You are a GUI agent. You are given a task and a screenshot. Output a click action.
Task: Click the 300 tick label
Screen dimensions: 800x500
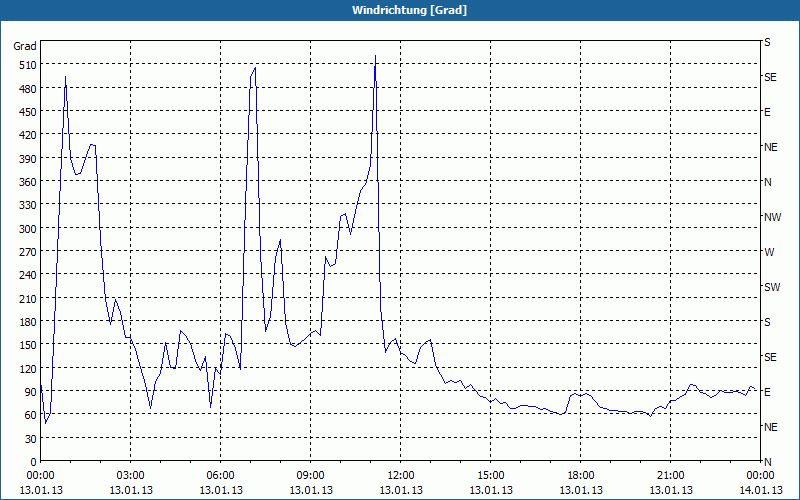[x=28, y=229]
